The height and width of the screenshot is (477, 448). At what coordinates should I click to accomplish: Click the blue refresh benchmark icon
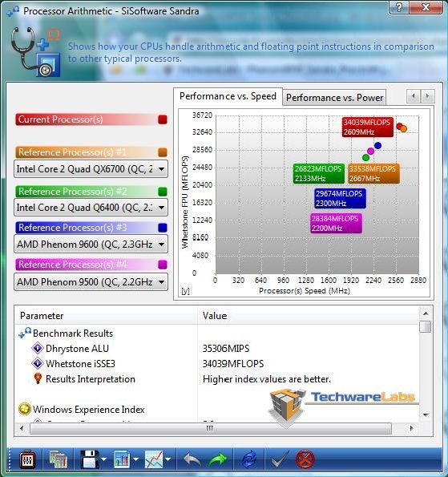[x=248, y=459]
